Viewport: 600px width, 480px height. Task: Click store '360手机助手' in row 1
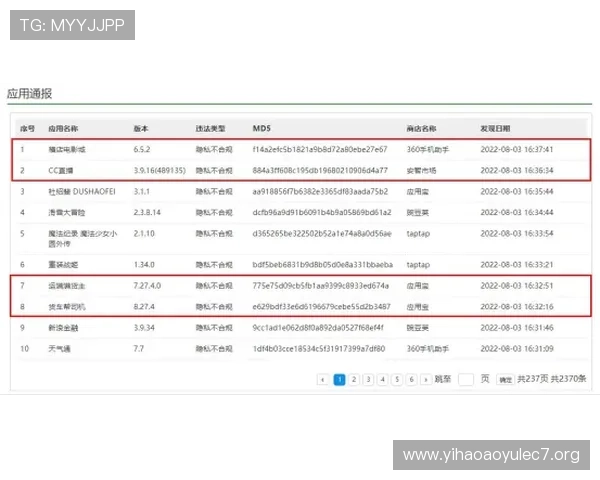[x=427, y=149]
